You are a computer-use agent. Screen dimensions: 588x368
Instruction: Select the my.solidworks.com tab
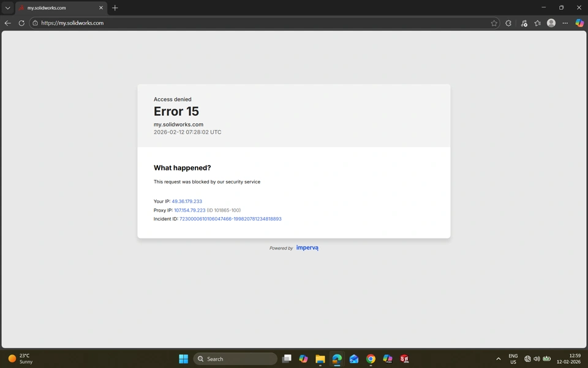61,8
